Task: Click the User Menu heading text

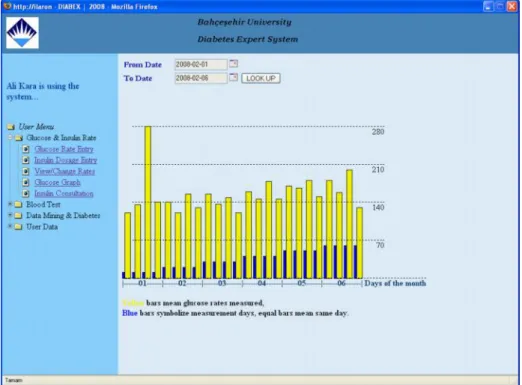Action: [x=36, y=127]
